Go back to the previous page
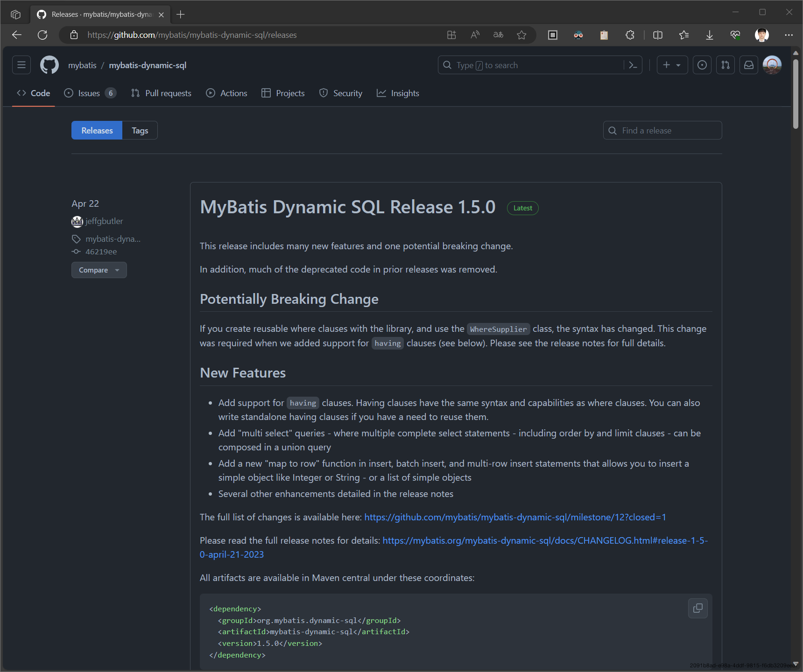 tap(17, 35)
